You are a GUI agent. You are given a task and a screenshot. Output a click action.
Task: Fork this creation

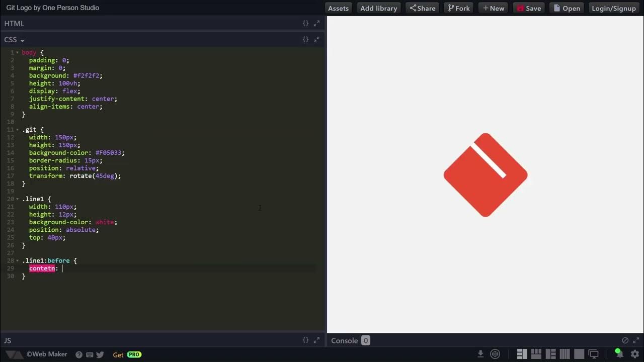[x=459, y=8]
